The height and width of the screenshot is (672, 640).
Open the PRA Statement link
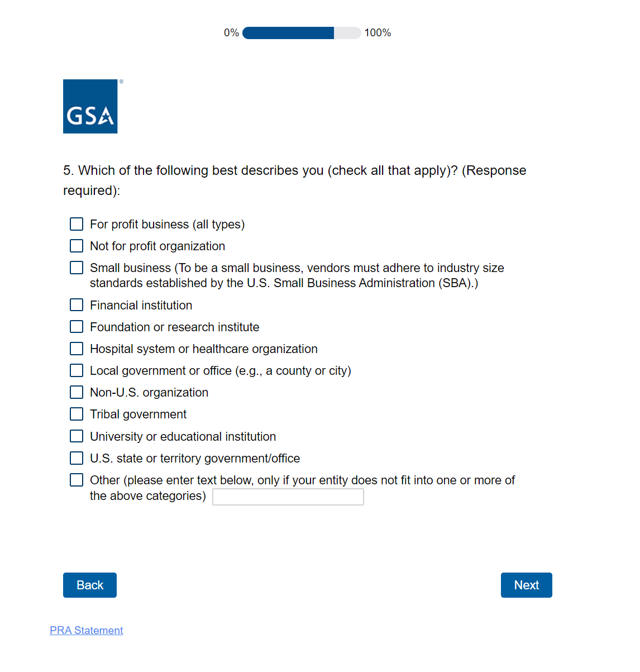point(87,630)
